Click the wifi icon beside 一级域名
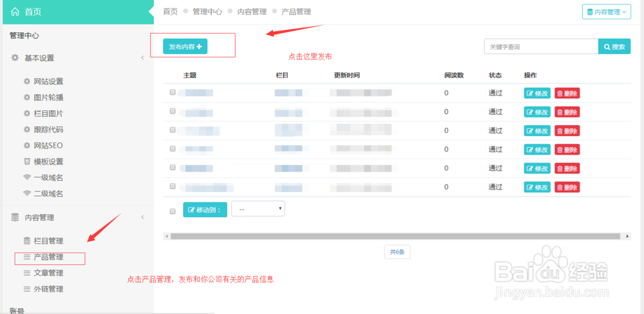Image resolution: width=644 pixels, height=314 pixels. point(27,177)
